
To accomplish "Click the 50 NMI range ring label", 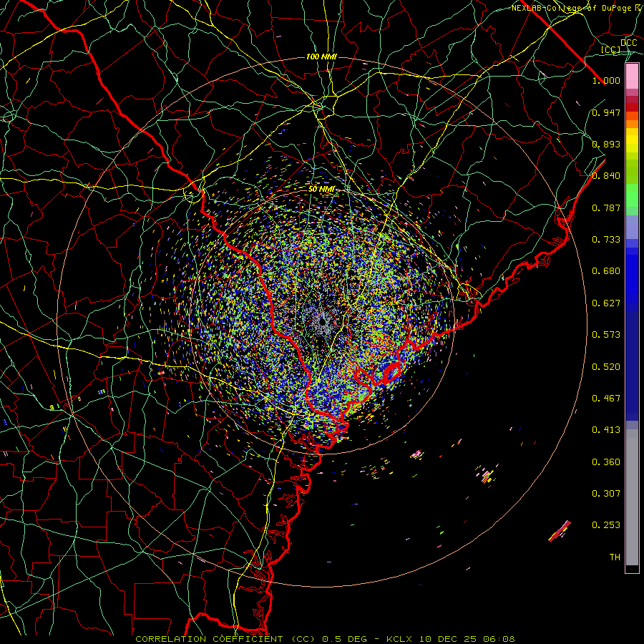I will point(321,190).
